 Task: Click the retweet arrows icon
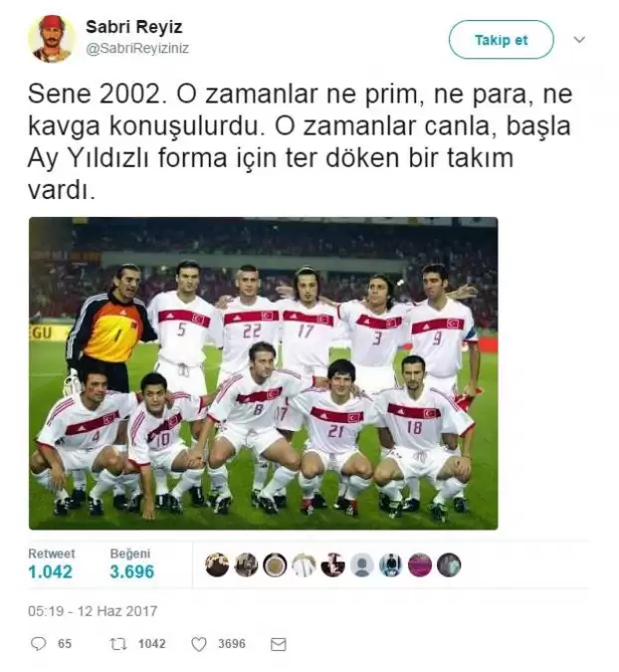117,644
